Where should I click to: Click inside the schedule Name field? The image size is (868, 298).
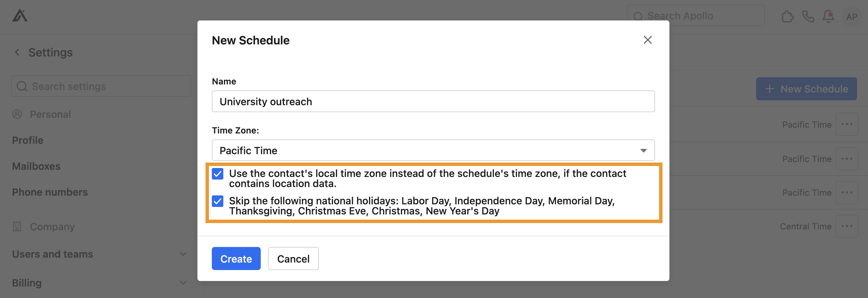[x=433, y=101]
